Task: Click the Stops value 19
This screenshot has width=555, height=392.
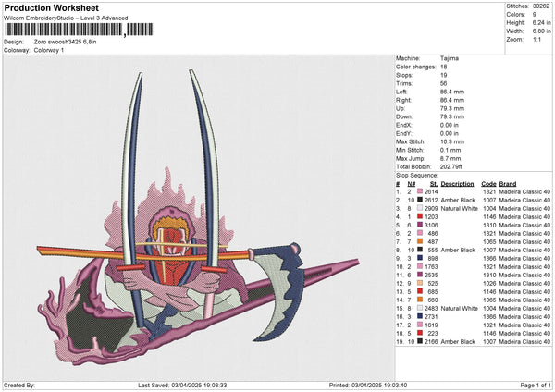Action: click(443, 75)
